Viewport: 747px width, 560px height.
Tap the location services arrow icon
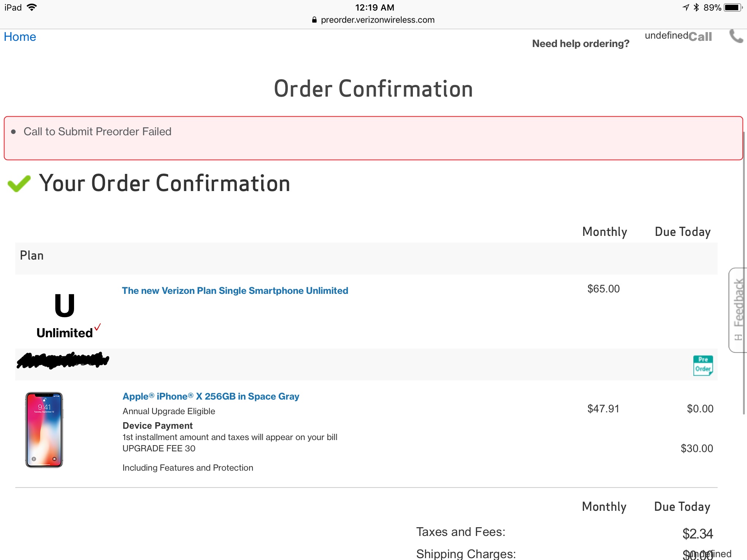686,7
